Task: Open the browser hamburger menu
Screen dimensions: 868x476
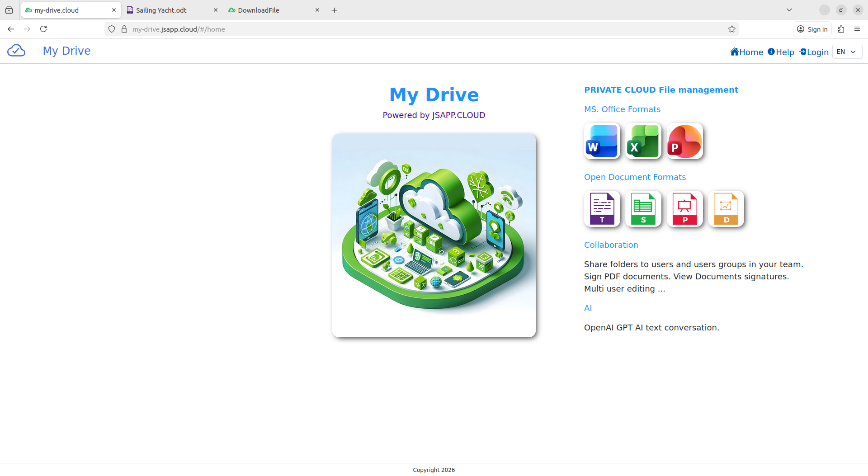Action: tap(857, 29)
